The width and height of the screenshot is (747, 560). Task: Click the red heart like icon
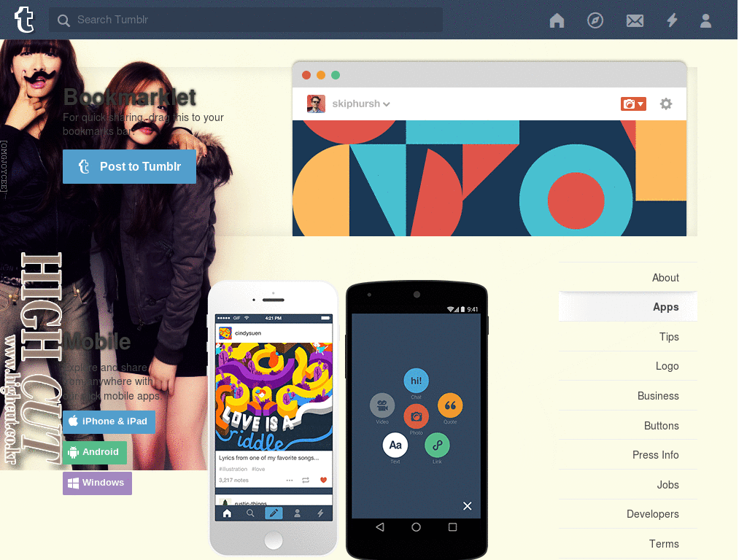[x=323, y=480]
